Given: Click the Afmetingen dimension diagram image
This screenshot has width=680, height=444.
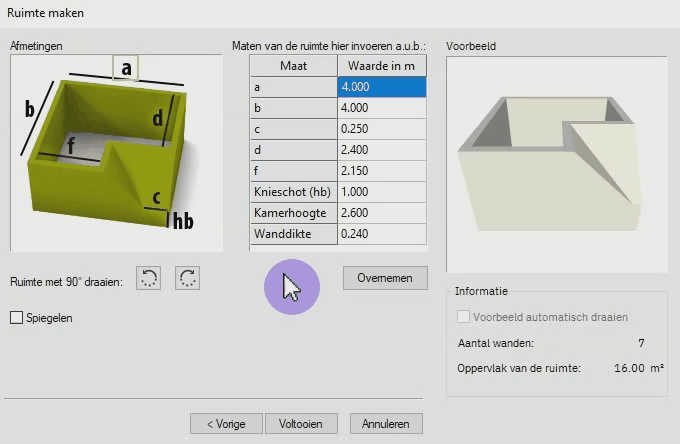Looking at the screenshot, I should 116,153.
